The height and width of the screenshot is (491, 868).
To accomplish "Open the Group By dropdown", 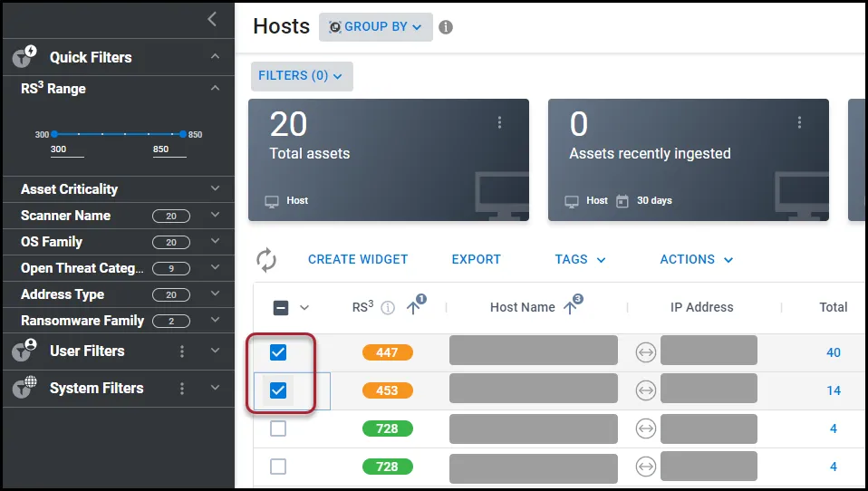I will click(x=376, y=27).
